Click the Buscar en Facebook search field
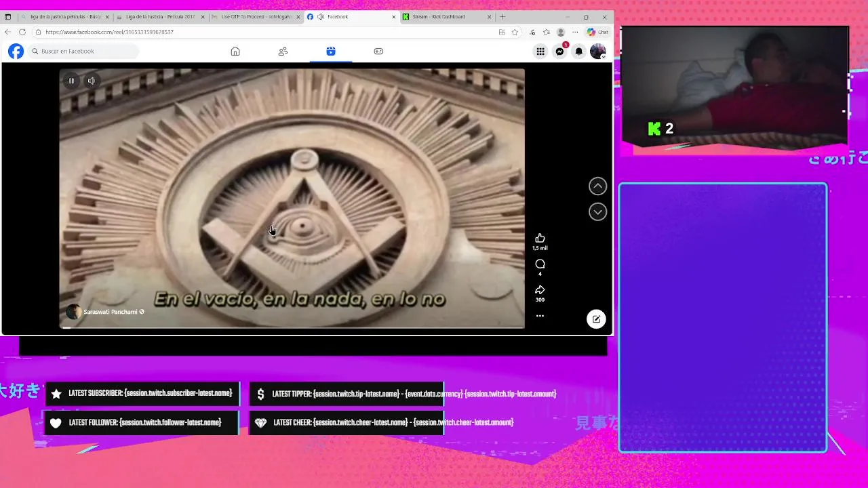 tap(83, 52)
